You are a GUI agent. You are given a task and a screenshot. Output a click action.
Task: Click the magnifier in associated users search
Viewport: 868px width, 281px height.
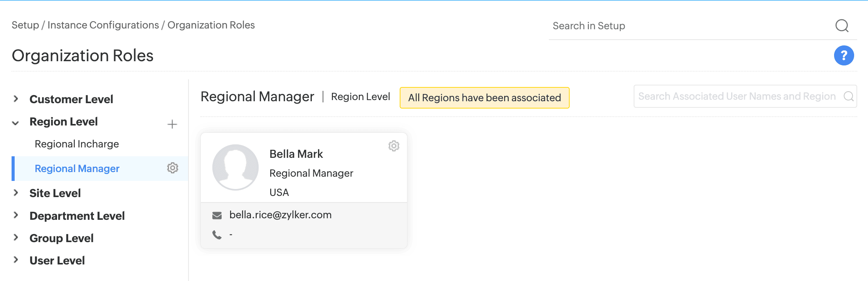point(848,96)
